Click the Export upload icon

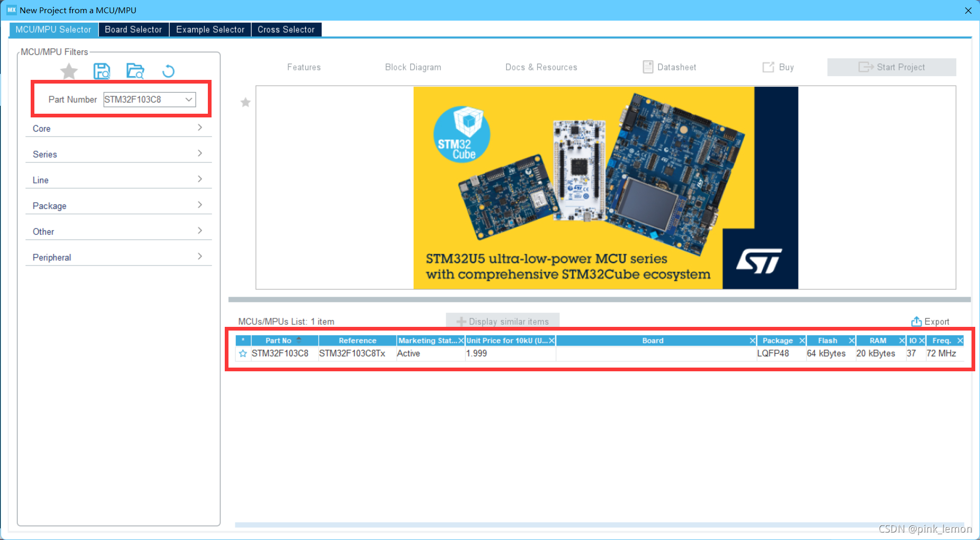[916, 321]
